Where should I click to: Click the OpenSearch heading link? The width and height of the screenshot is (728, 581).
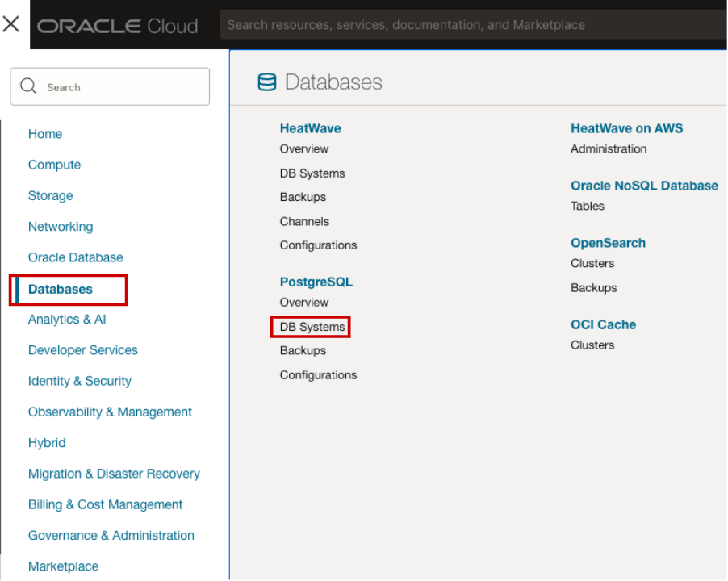[609, 243]
